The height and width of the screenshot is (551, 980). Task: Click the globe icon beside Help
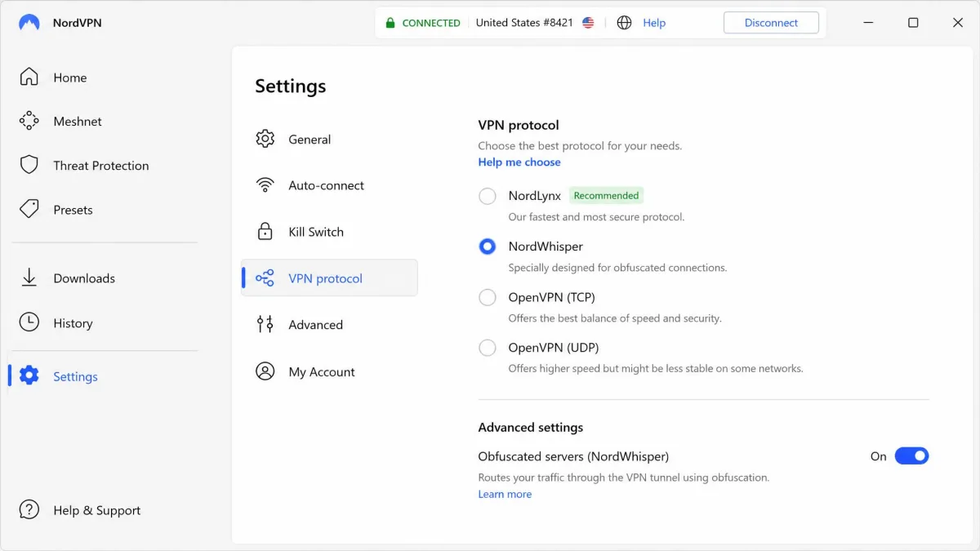click(x=625, y=23)
